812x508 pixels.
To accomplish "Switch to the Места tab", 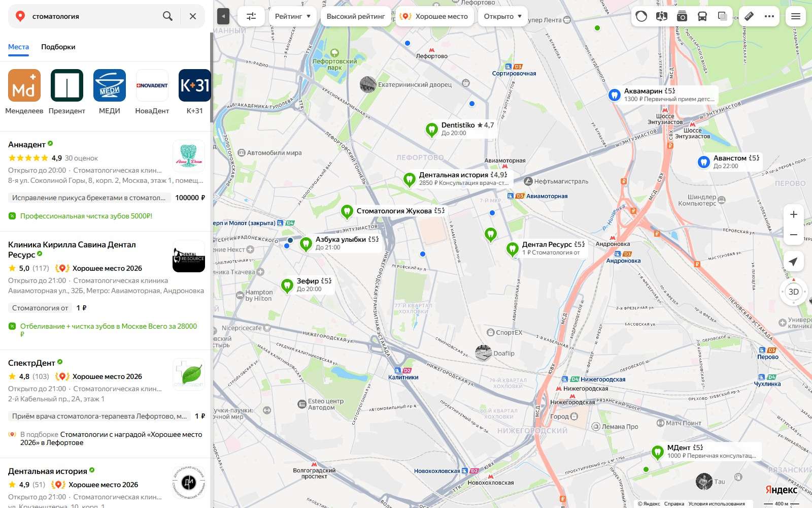I will coord(18,47).
